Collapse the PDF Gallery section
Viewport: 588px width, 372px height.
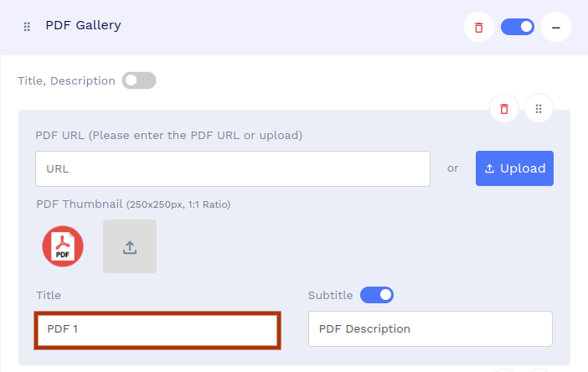tap(555, 27)
